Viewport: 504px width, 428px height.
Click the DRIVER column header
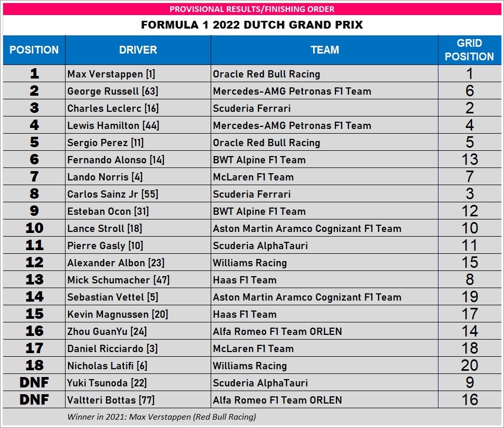point(138,50)
